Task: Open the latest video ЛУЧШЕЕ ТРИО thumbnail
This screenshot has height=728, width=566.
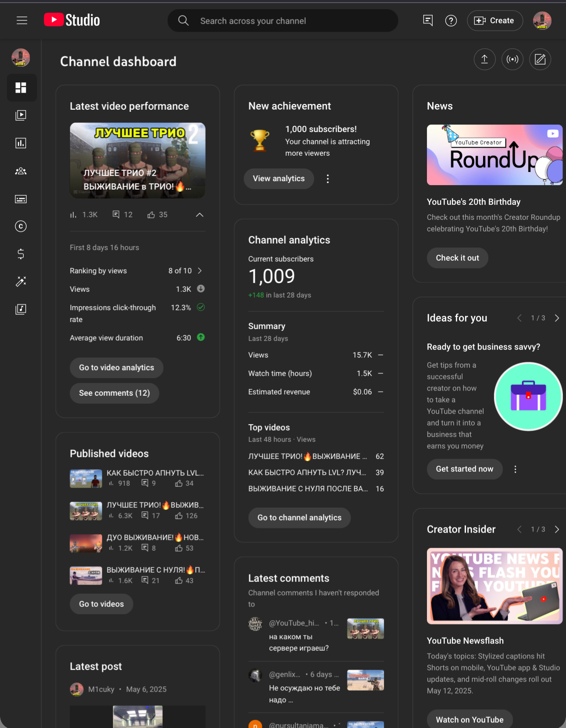Action: tap(137, 160)
